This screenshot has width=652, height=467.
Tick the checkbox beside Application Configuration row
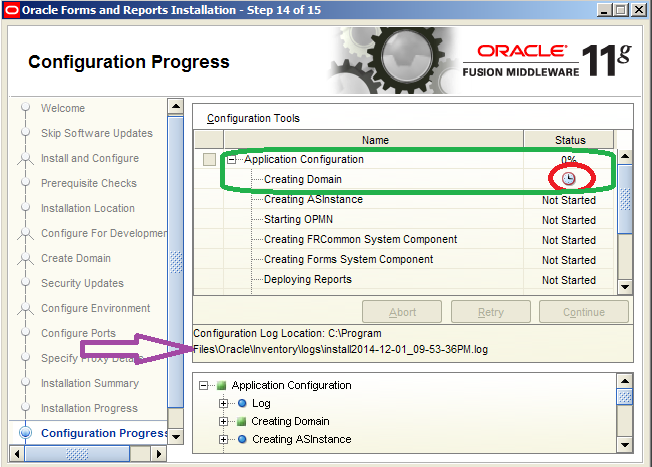(x=209, y=159)
